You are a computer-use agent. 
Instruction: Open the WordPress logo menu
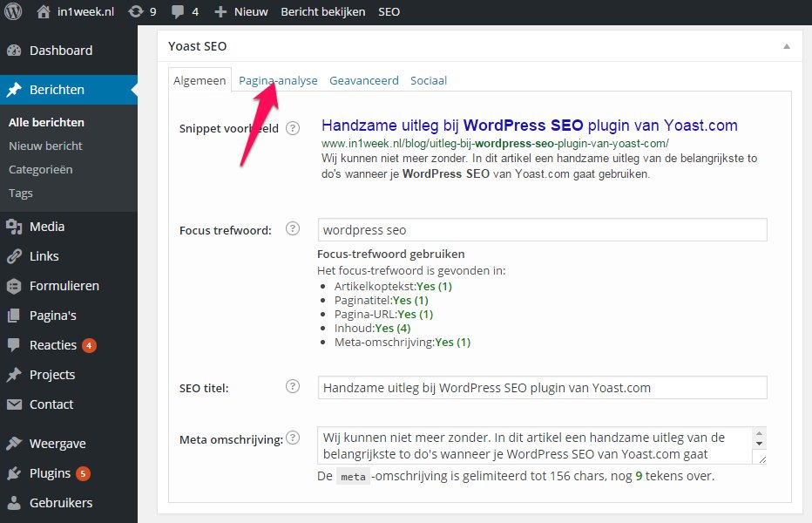pyautogui.click(x=13, y=11)
